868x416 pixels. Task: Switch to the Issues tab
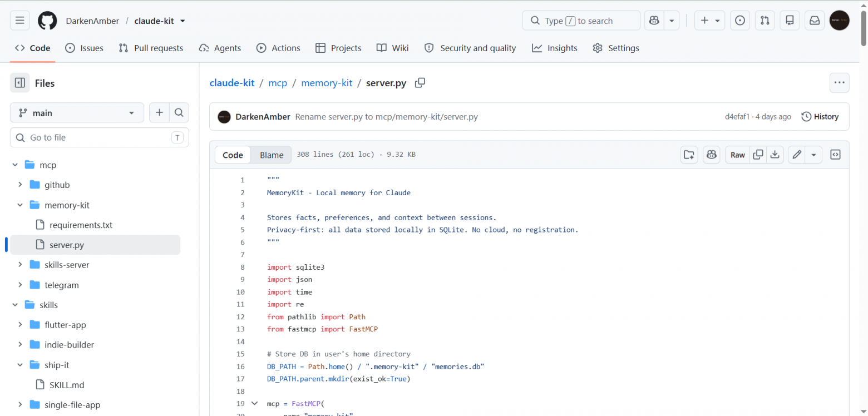pyautogui.click(x=85, y=48)
